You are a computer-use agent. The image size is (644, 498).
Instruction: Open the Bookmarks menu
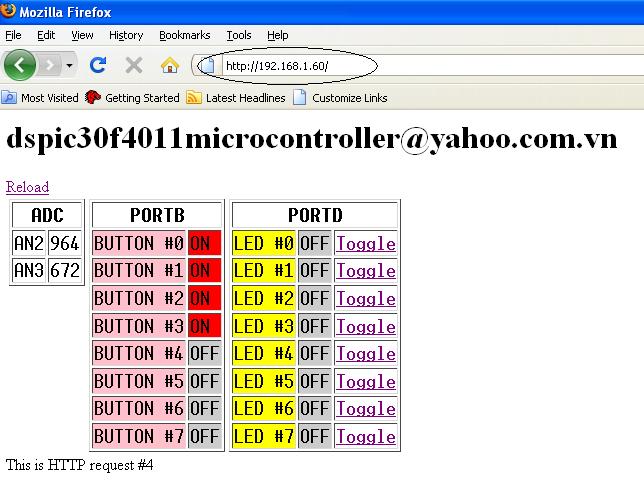click(184, 35)
